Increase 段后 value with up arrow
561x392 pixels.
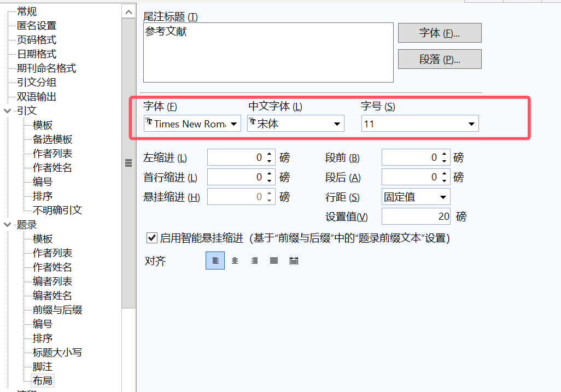pyautogui.click(x=445, y=173)
